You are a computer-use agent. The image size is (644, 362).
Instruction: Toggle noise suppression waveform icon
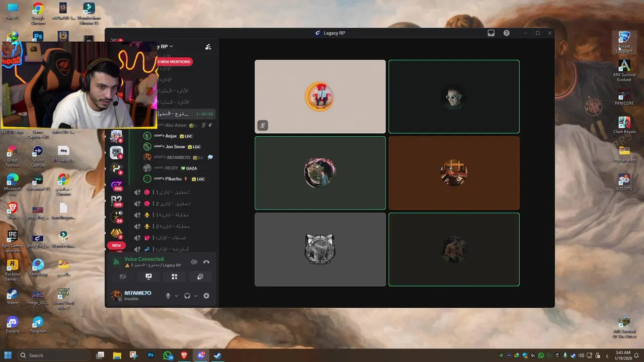[x=194, y=262]
